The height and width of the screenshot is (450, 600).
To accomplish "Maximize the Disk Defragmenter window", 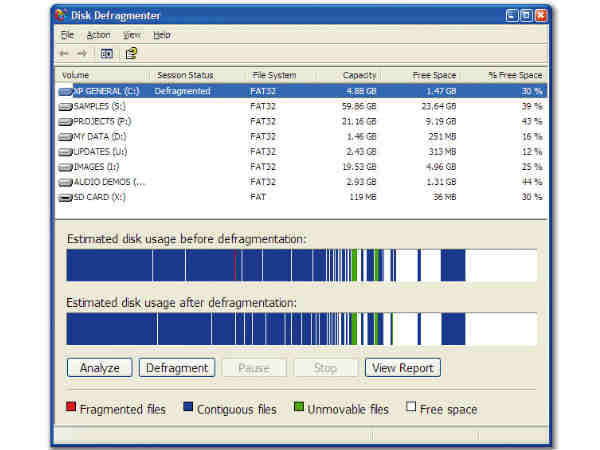I will (525, 15).
